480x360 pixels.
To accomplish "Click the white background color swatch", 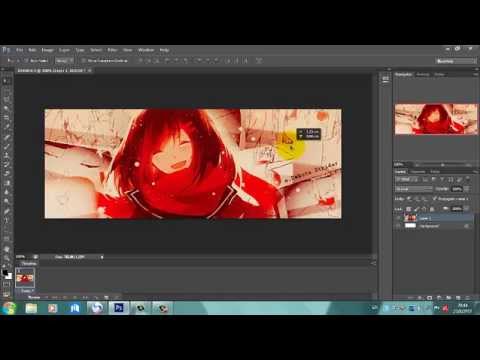I will click(x=9, y=276).
